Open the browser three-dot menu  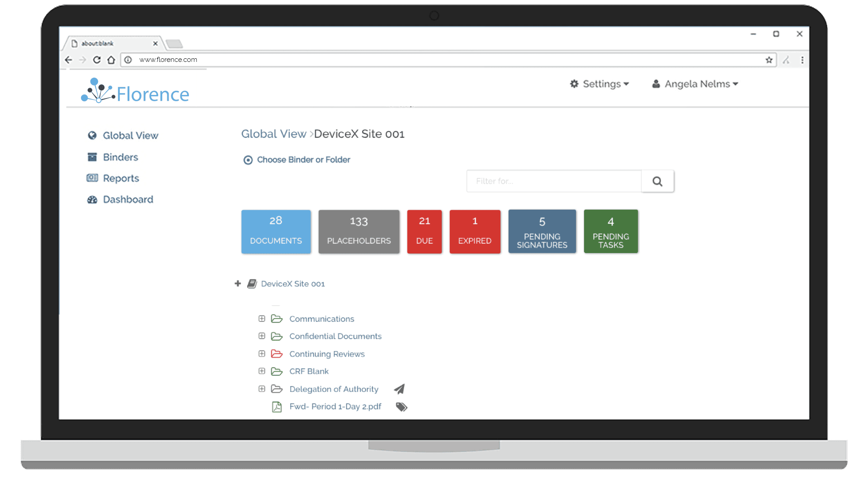pos(802,60)
